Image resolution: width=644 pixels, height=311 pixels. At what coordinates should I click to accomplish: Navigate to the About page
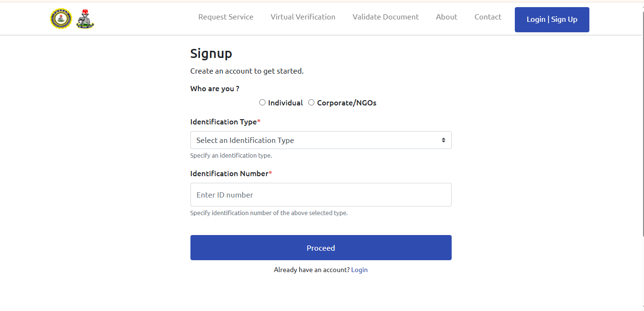coord(446,17)
